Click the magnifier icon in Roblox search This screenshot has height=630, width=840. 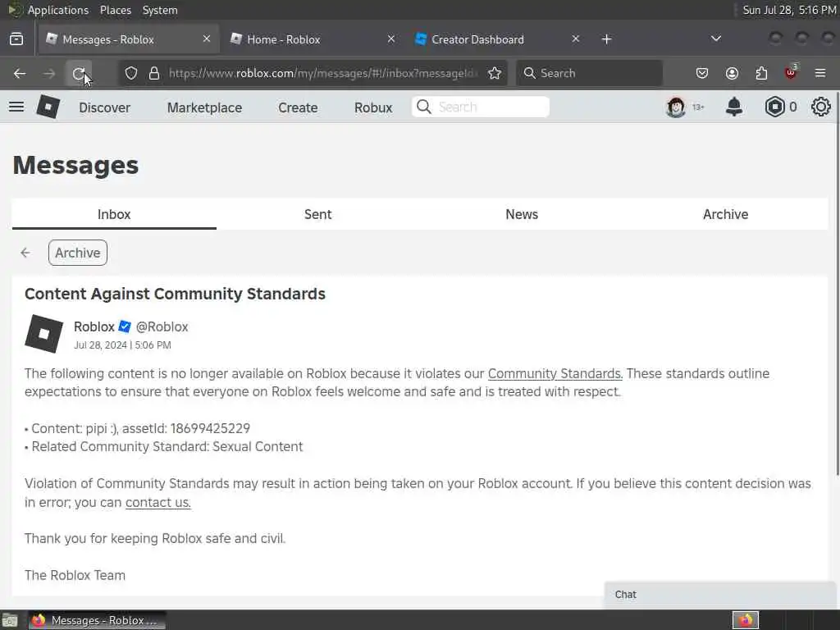[424, 107]
